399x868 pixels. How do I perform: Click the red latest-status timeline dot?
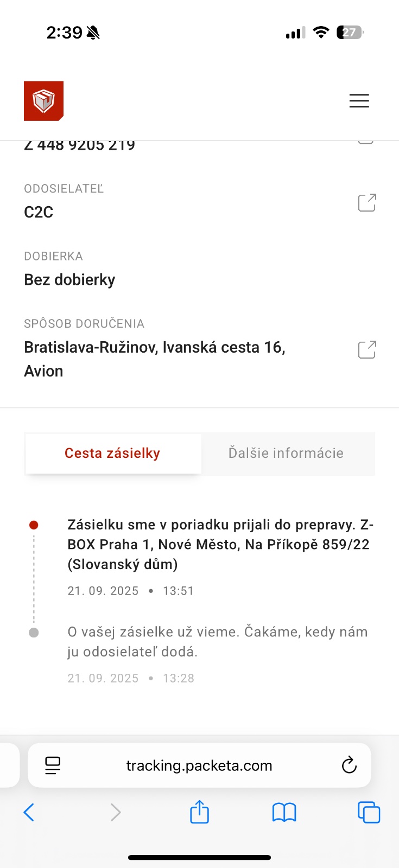click(x=34, y=525)
